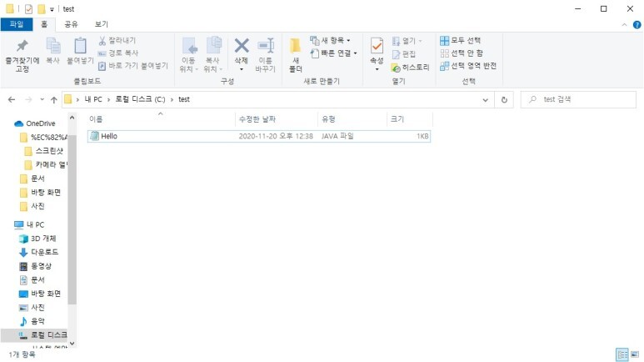The image size is (644, 362).
Task: Click the 복사 copy button in clipboard group
Action: (x=52, y=51)
